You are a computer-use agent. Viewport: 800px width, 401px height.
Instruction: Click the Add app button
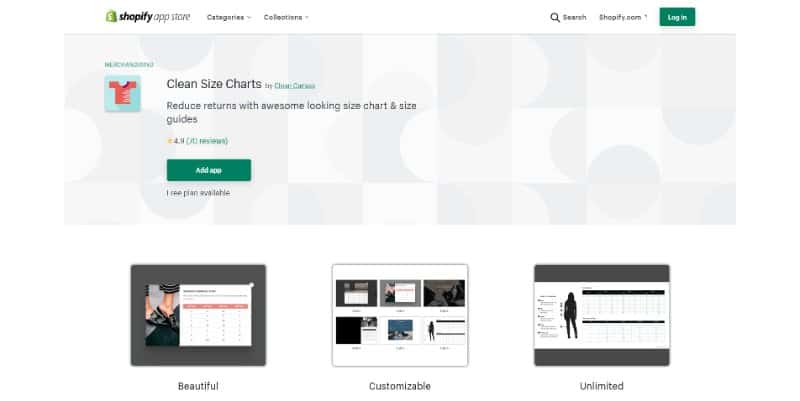point(209,170)
